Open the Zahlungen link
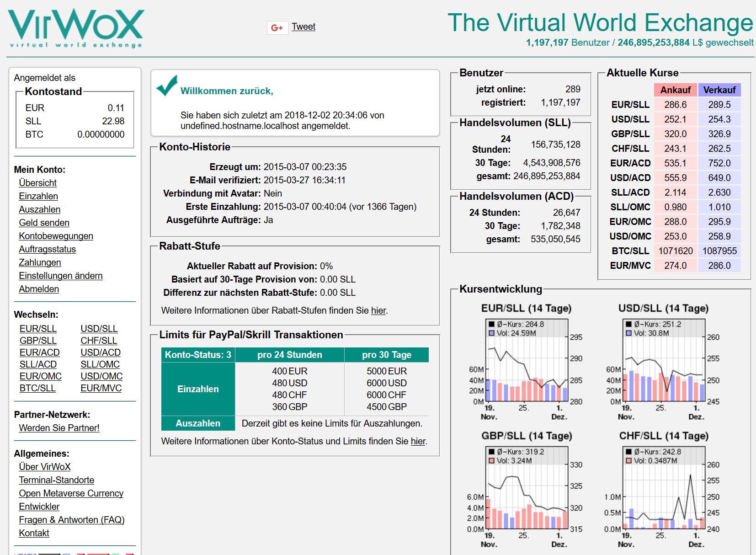The width and height of the screenshot is (756, 555). 40,262
